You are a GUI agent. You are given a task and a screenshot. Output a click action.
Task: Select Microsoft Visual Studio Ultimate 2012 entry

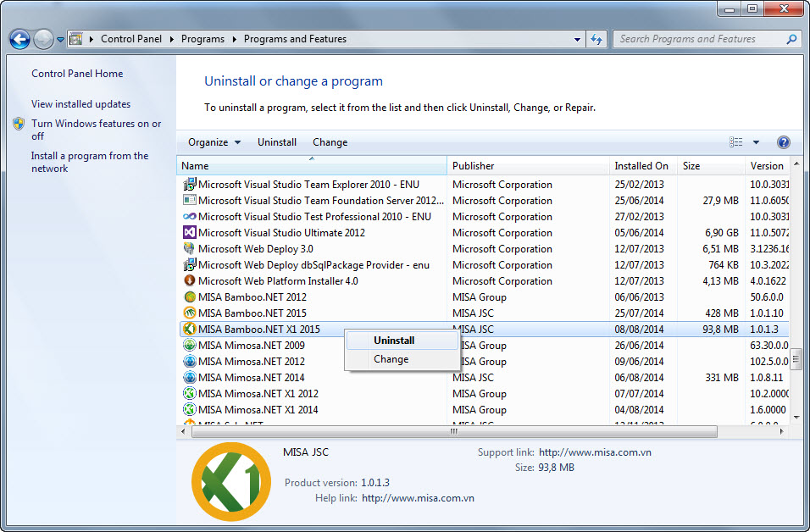281,232
